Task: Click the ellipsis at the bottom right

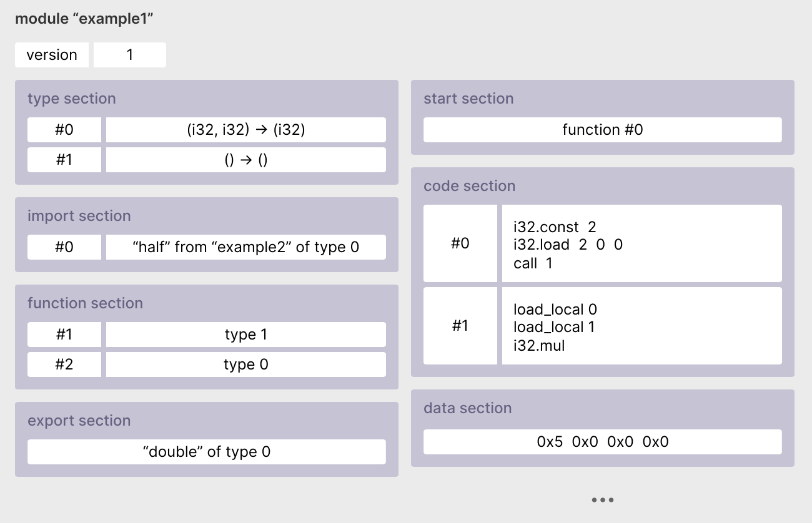Action: click(x=602, y=500)
